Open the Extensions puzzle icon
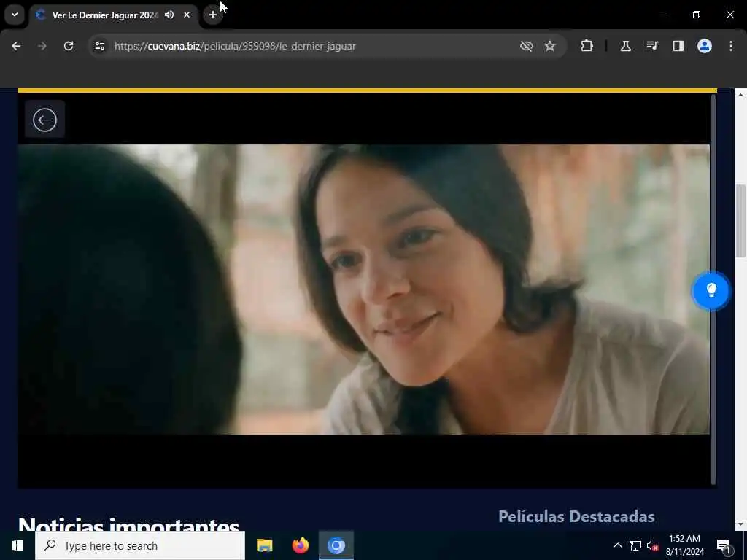The width and height of the screenshot is (747, 560). click(x=587, y=46)
